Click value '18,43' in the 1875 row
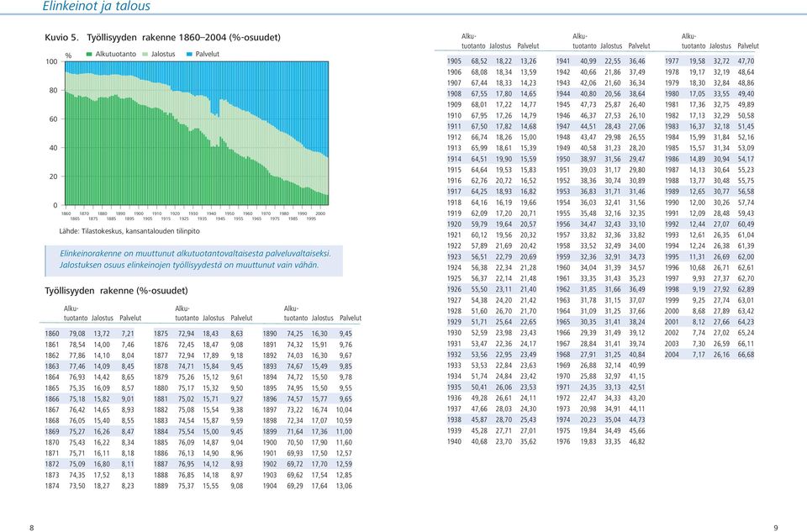The width and height of the screenshot is (807, 532). [210, 334]
